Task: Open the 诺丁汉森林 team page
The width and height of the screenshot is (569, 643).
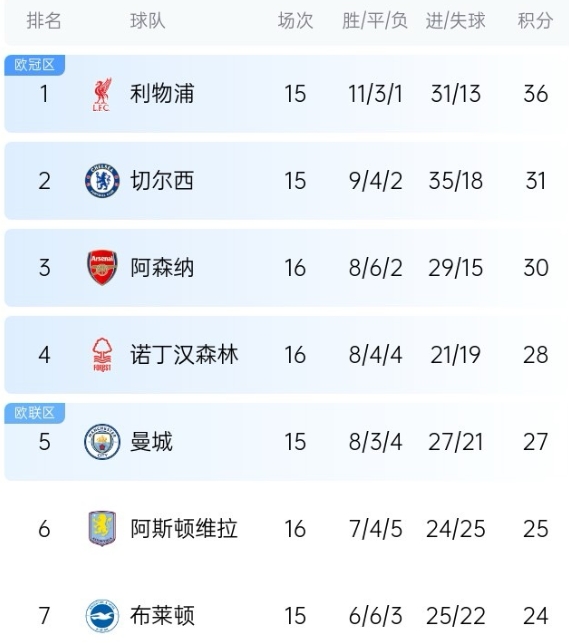Action: click(x=184, y=354)
